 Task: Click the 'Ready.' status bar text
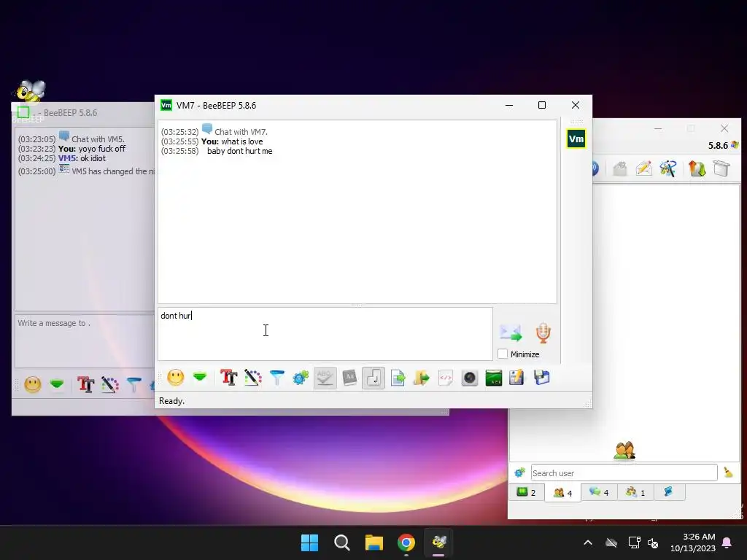pyautogui.click(x=171, y=401)
